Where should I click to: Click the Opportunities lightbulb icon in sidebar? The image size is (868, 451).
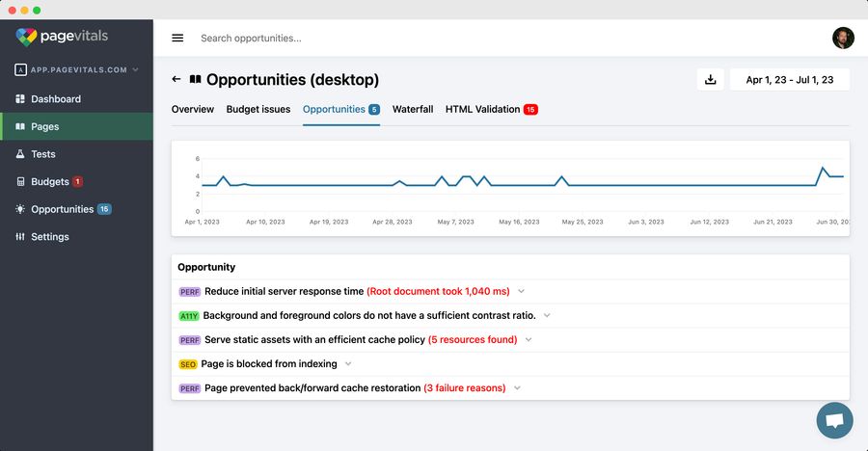point(20,209)
